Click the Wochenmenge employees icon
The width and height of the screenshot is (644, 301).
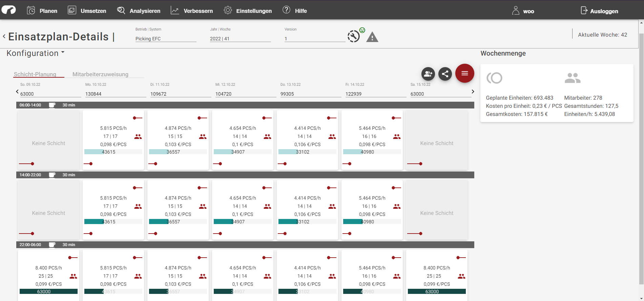point(573,78)
